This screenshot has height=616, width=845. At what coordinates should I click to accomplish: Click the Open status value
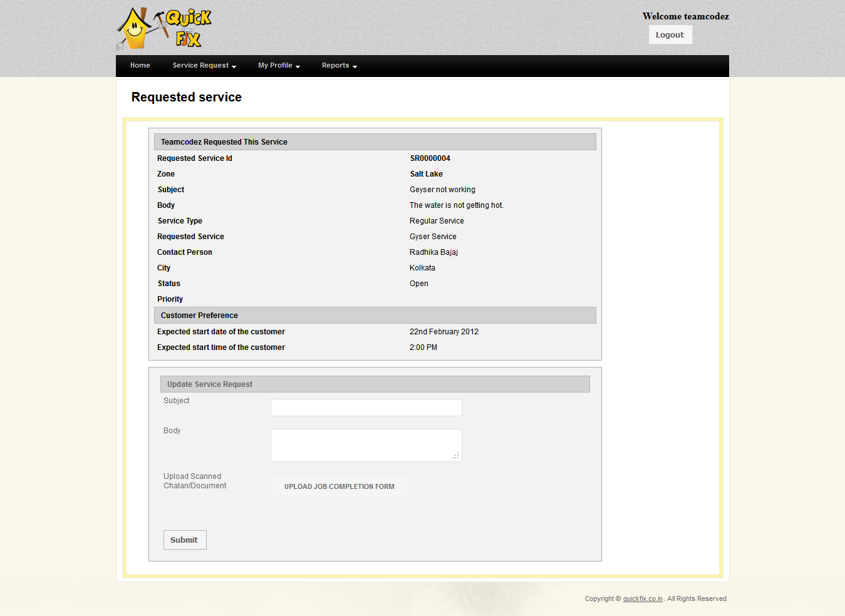(x=419, y=284)
